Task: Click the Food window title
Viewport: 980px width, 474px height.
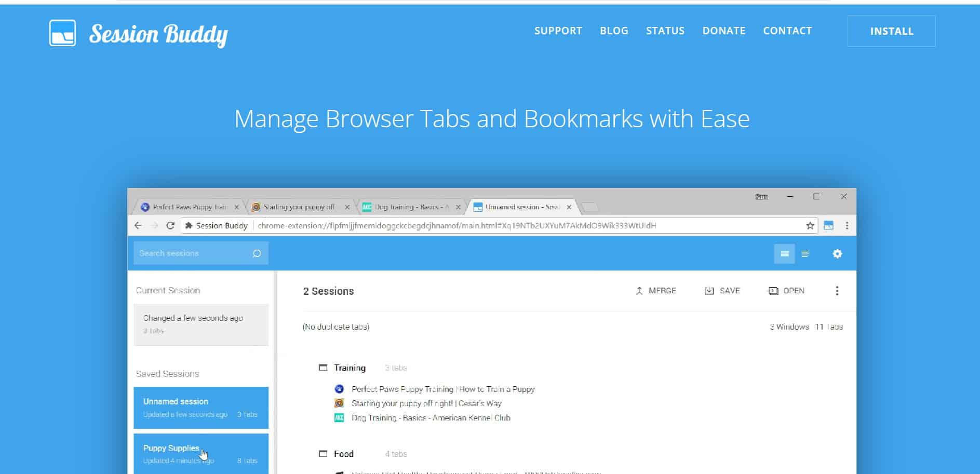Action: [343, 454]
